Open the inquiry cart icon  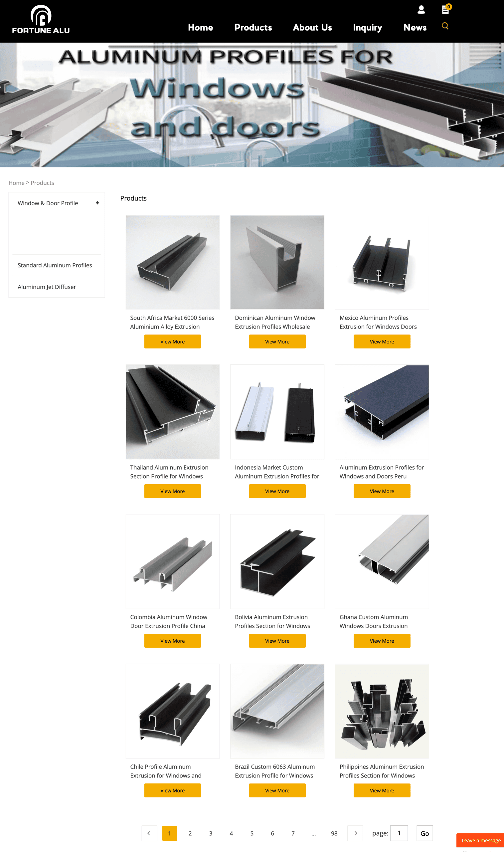tap(446, 9)
